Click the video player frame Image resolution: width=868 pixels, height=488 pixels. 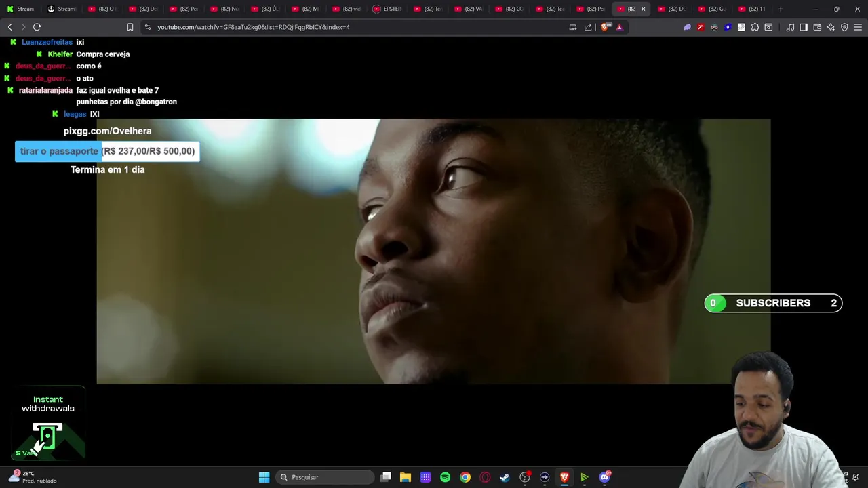(433, 251)
